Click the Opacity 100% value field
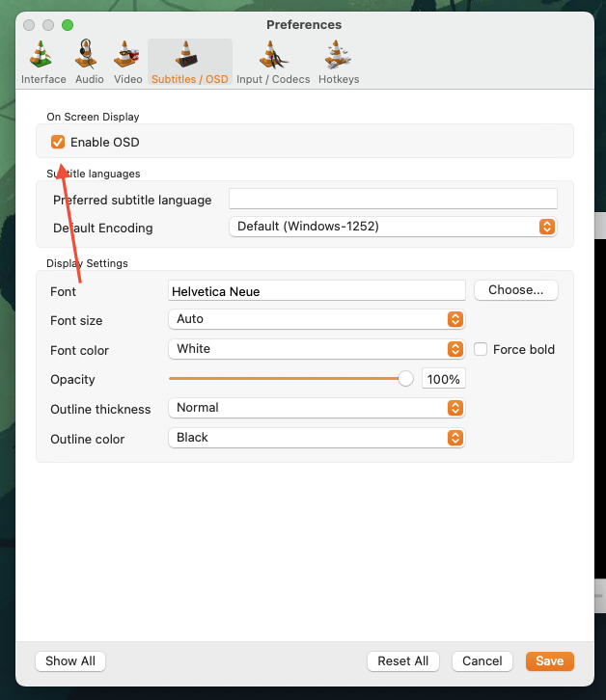This screenshot has width=606, height=700. pos(443,379)
